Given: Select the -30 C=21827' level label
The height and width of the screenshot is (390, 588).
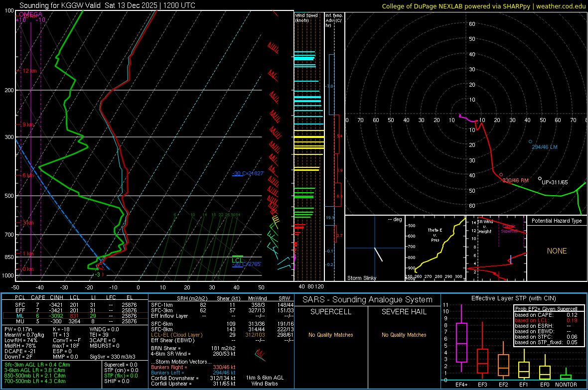Looking at the screenshot, I should click(x=248, y=174).
